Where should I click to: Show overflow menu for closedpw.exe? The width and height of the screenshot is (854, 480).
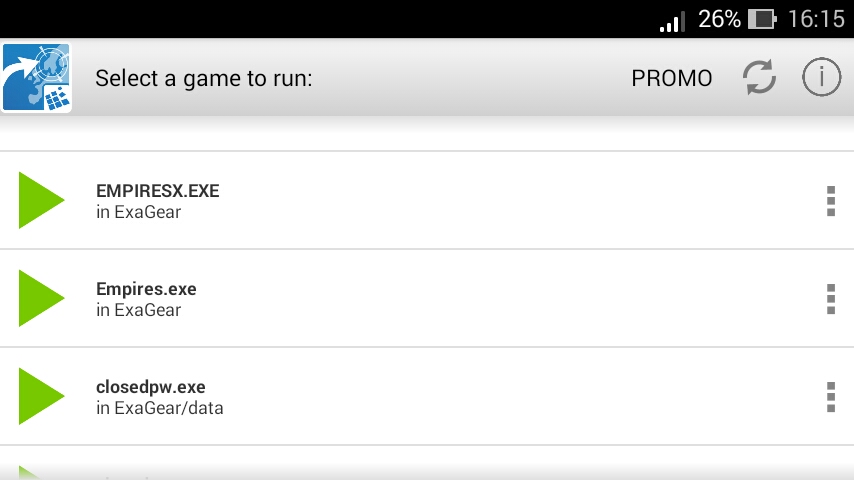(x=830, y=396)
